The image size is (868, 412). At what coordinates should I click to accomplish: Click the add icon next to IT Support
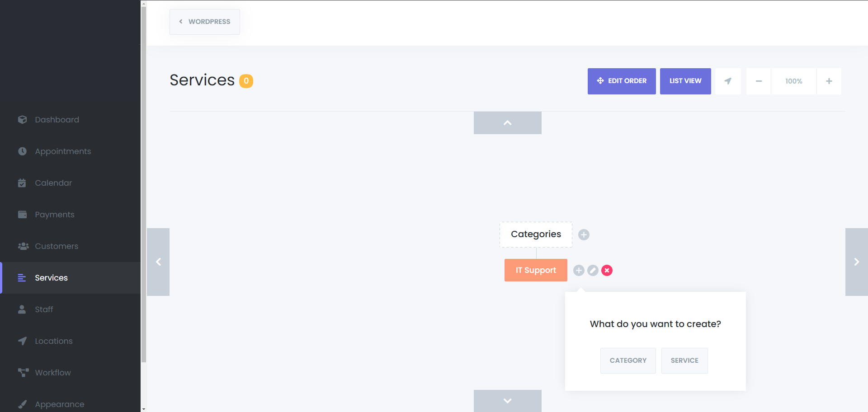[x=579, y=270]
